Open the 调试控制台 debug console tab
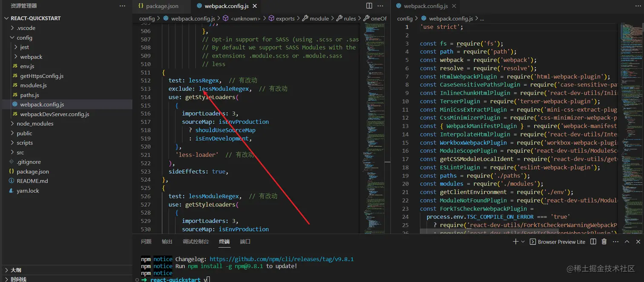The width and height of the screenshot is (644, 282). 195,241
